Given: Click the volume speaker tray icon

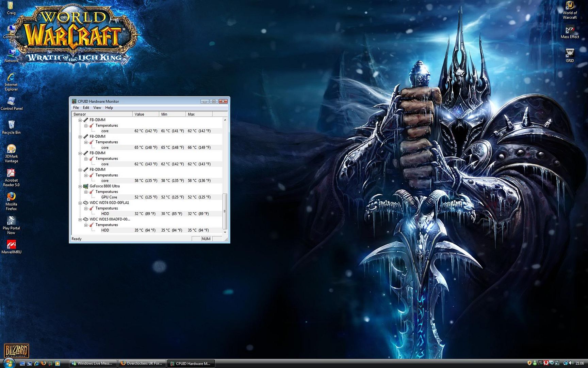Looking at the screenshot, I should point(571,363).
